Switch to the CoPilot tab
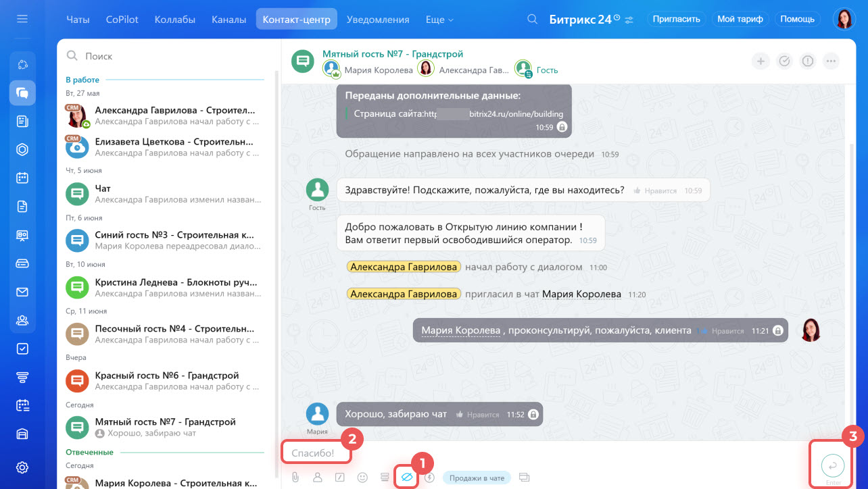This screenshot has width=868, height=489. pyautogui.click(x=122, y=20)
